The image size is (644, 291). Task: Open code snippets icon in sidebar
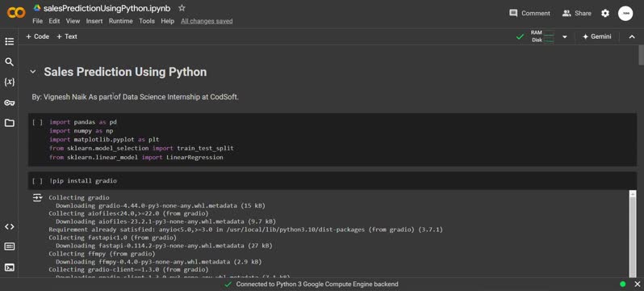pyautogui.click(x=10, y=227)
